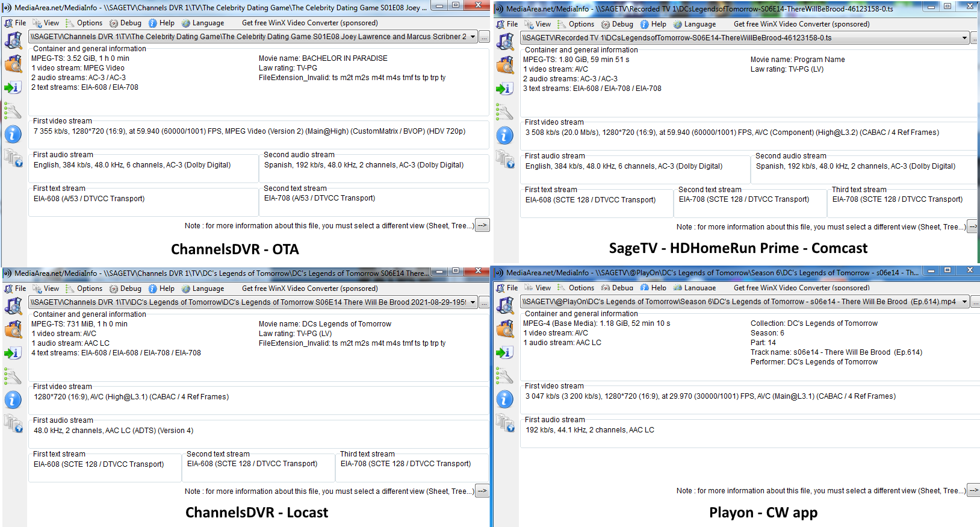
Task: Click WinX Video Converter sponsored link in PlayOn window
Action: 801,288
